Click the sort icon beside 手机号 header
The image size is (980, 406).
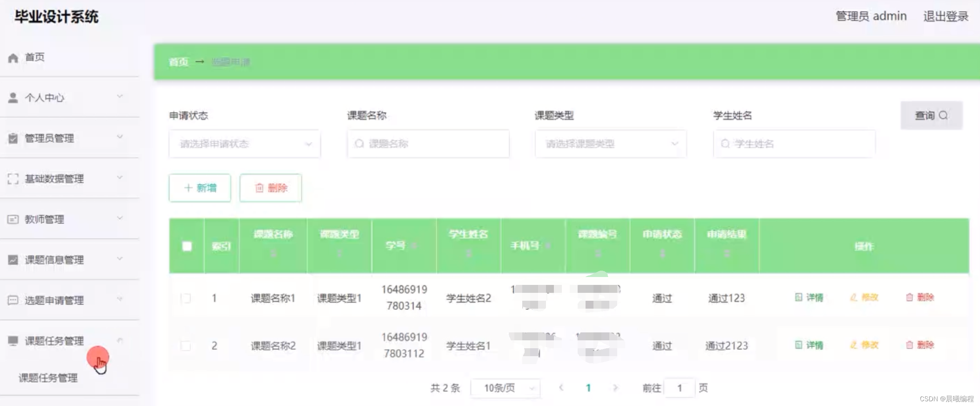click(x=548, y=246)
